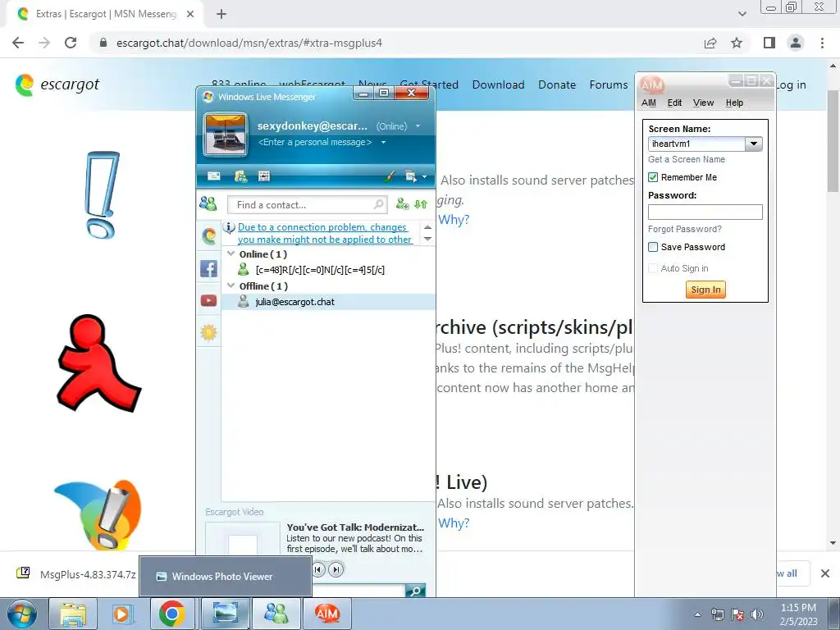Open the show menu dropdown in Messenger toolbar
The height and width of the screenshot is (630, 840).
pyautogui.click(x=416, y=176)
